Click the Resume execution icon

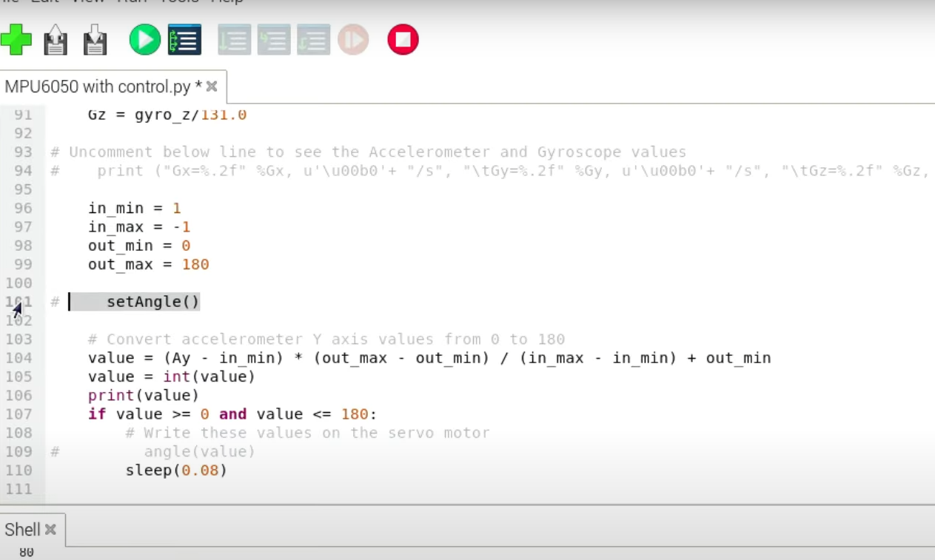tap(353, 39)
